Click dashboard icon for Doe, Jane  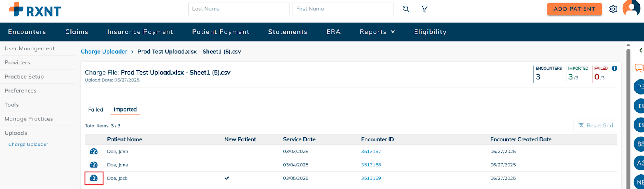94,165
